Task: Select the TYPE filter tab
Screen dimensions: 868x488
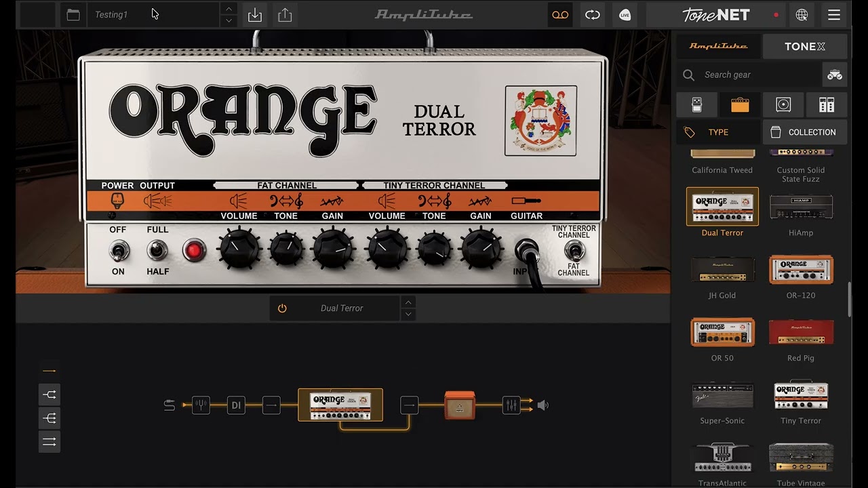Action: point(718,132)
